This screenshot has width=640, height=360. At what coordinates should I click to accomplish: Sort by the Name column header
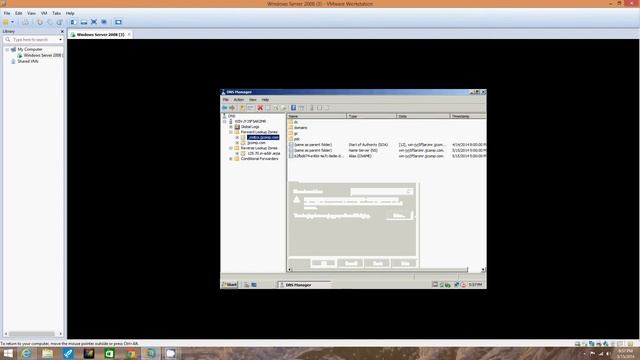point(317,116)
